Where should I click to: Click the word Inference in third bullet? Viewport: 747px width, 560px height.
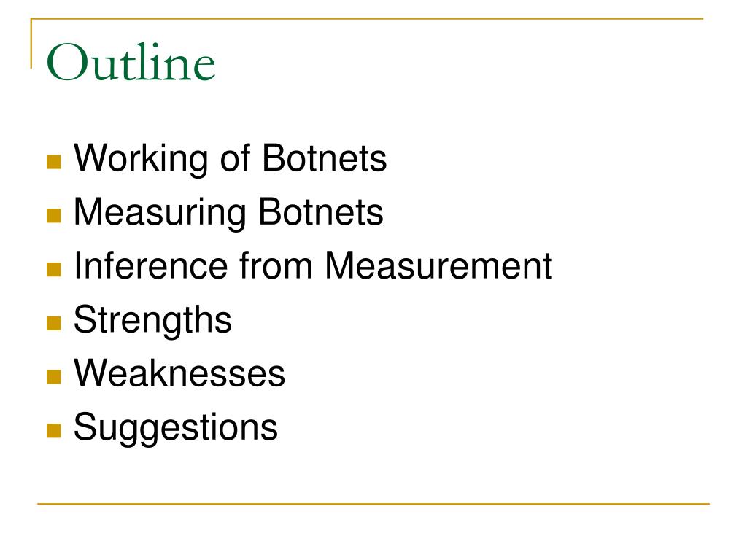(x=150, y=265)
